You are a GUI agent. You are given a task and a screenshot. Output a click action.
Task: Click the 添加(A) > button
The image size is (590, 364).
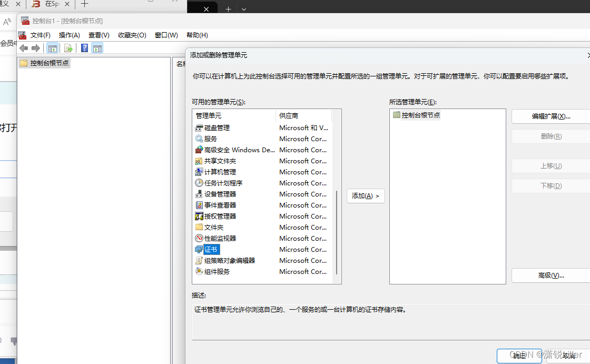(x=366, y=196)
